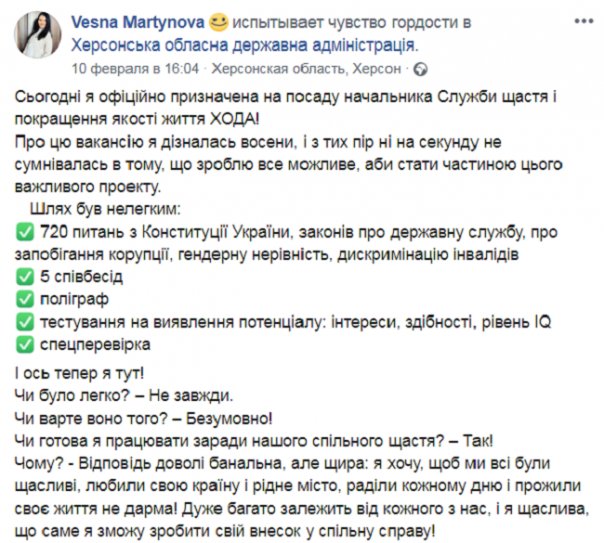Click the green checkmark beside тестування на виявлення
604x543 pixels.
pyautogui.click(x=26, y=321)
